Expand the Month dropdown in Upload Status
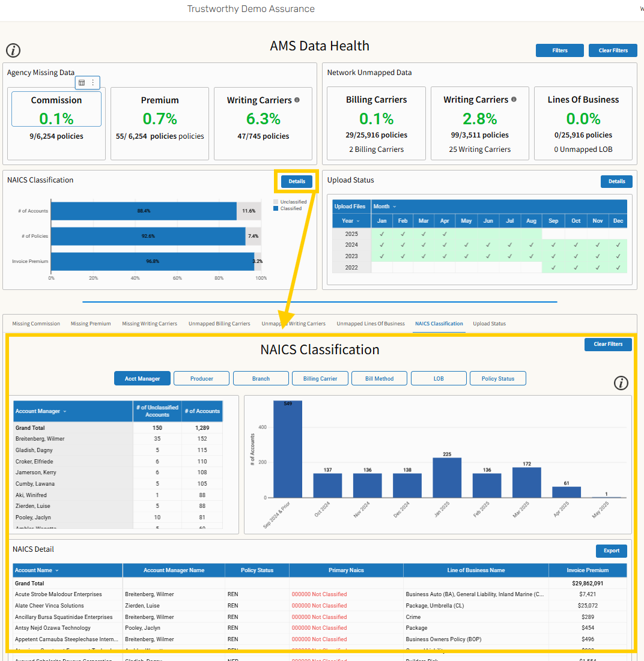The image size is (644, 661). coord(394,207)
